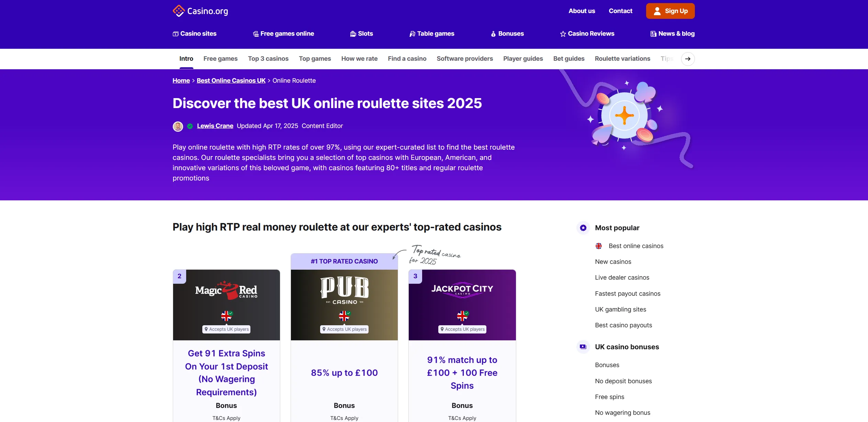Open the Best online casinos sidebar link
This screenshot has height=422, width=868.
pyautogui.click(x=636, y=246)
